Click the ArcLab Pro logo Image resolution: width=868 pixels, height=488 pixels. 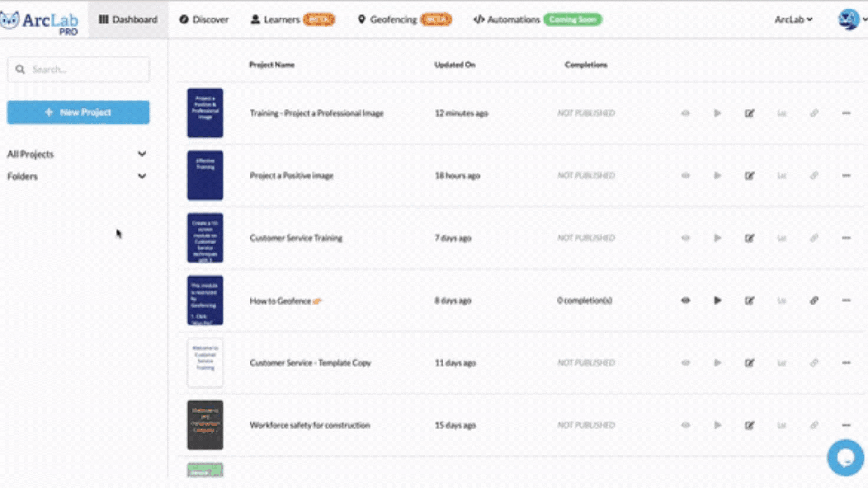point(41,19)
